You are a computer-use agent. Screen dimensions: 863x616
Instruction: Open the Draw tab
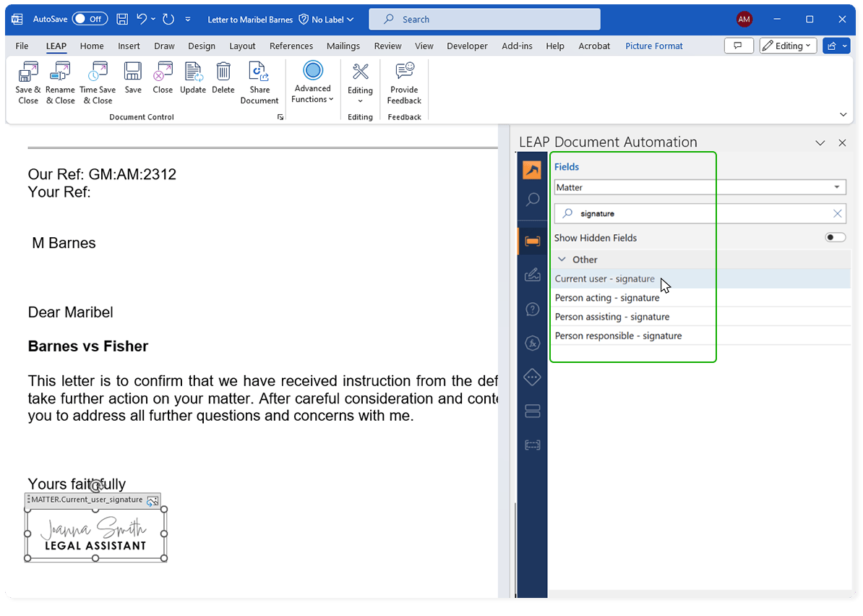(x=164, y=46)
